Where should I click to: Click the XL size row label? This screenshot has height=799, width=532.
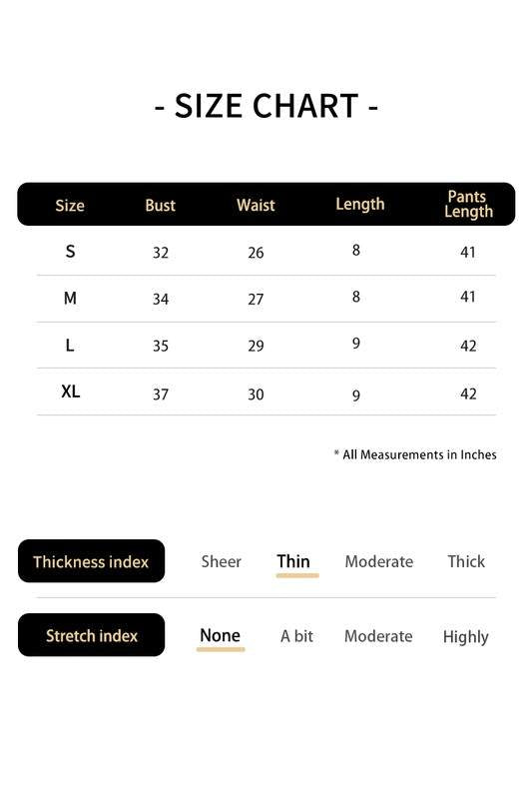click(x=70, y=392)
